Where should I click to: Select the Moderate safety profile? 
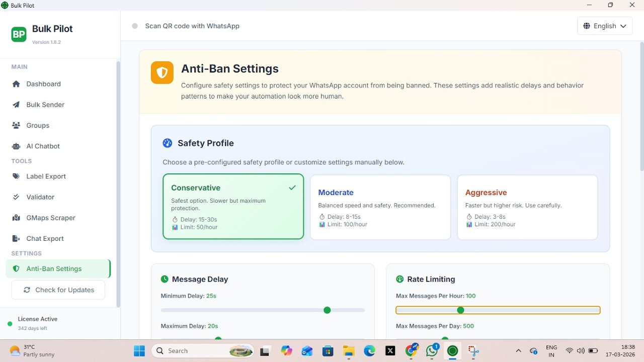click(380, 207)
